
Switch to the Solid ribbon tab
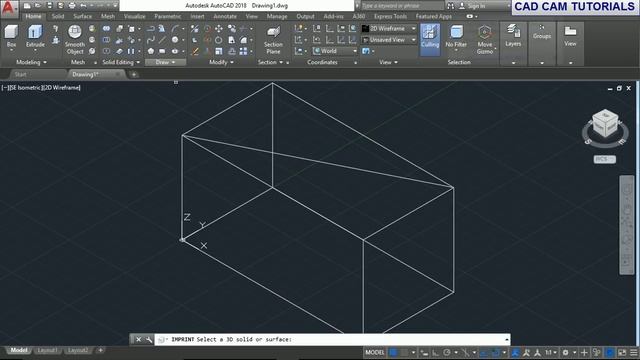58,16
